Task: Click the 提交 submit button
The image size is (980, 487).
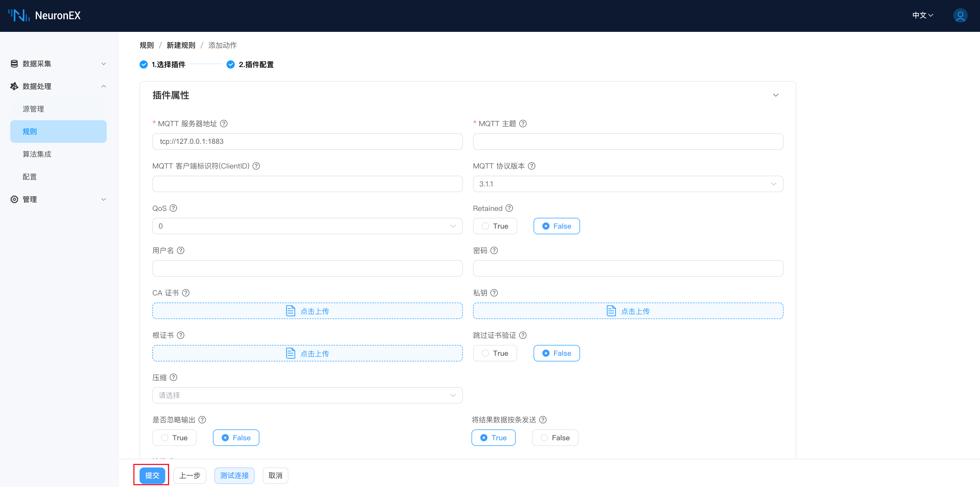Action: (x=152, y=476)
